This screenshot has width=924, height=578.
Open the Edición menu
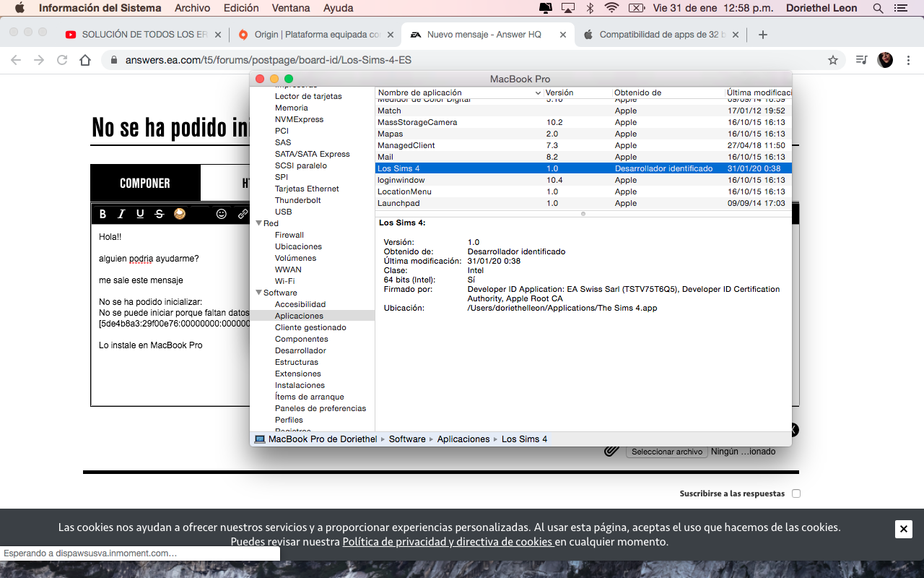[x=241, y=8]
